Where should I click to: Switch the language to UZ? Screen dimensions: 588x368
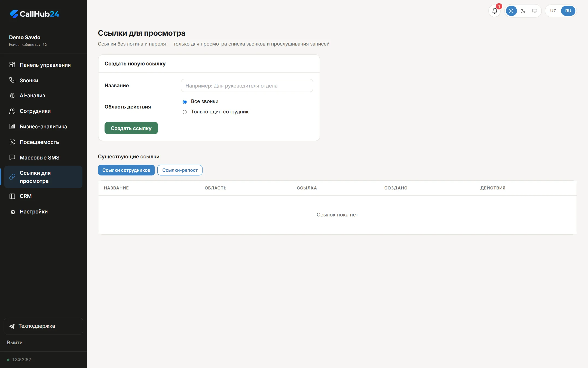coord(553,11)
